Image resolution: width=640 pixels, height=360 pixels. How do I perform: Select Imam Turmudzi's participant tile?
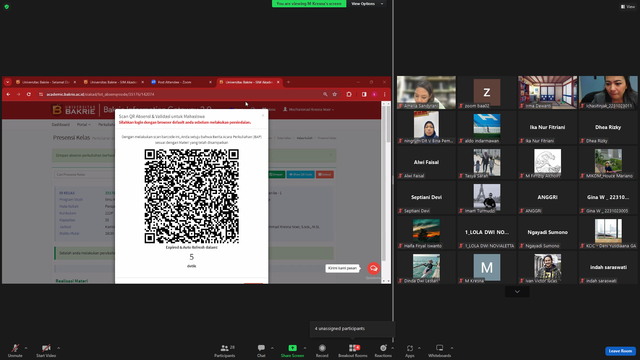tap(487, 198)
